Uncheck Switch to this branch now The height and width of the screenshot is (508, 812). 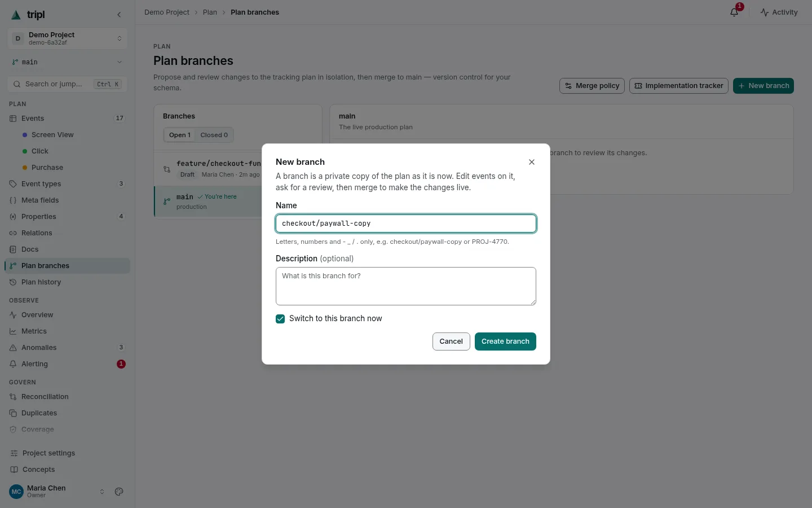point(280,319)
